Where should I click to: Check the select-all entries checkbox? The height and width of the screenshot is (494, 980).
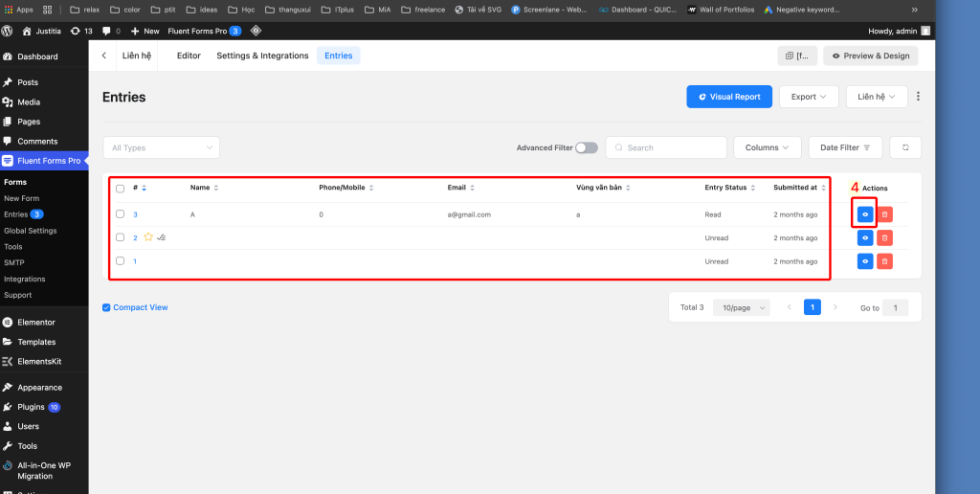coord(120,188)
